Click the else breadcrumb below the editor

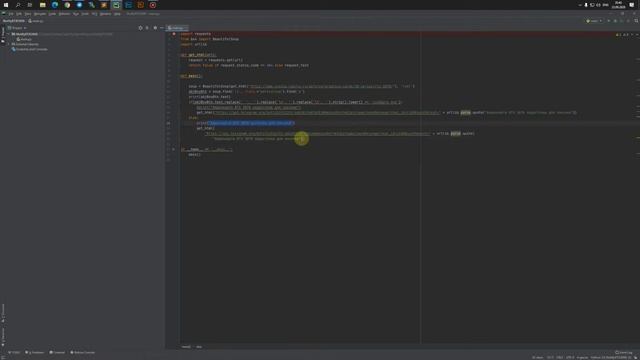[199, 347]
